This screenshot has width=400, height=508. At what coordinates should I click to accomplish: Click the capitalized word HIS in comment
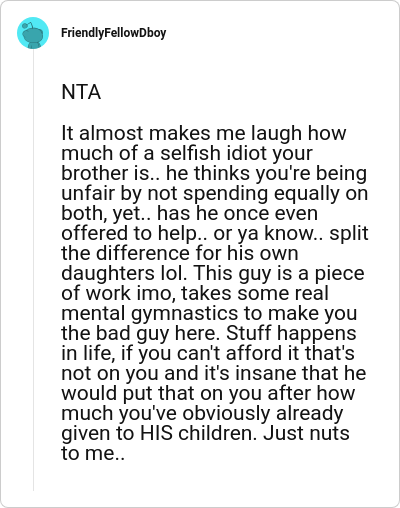(156, 433)
